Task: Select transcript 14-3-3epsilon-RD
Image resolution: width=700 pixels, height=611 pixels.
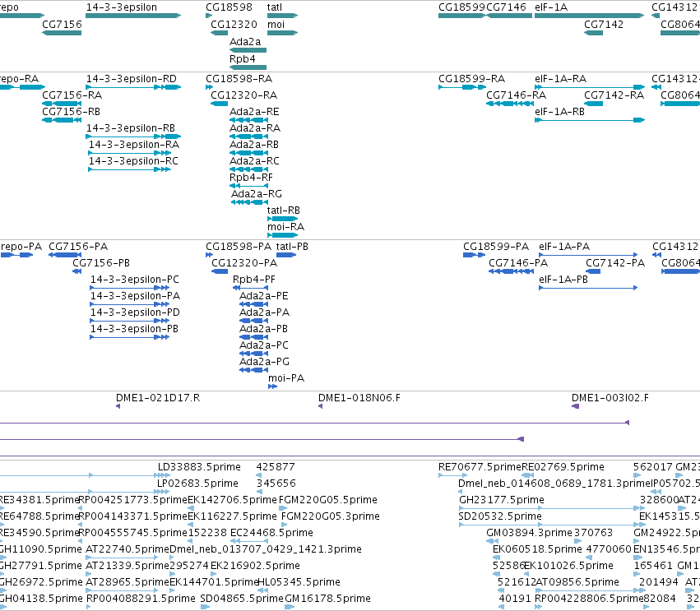Action: [133, 87]
